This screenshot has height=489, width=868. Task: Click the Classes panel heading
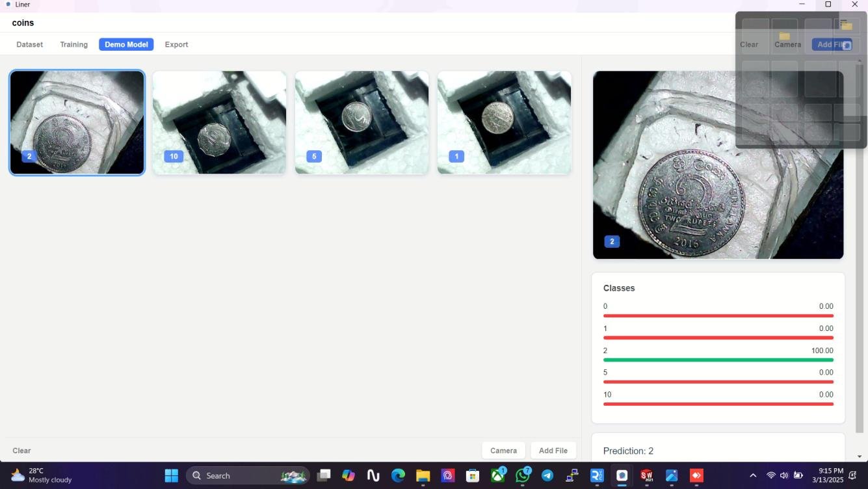click(619, 288)
